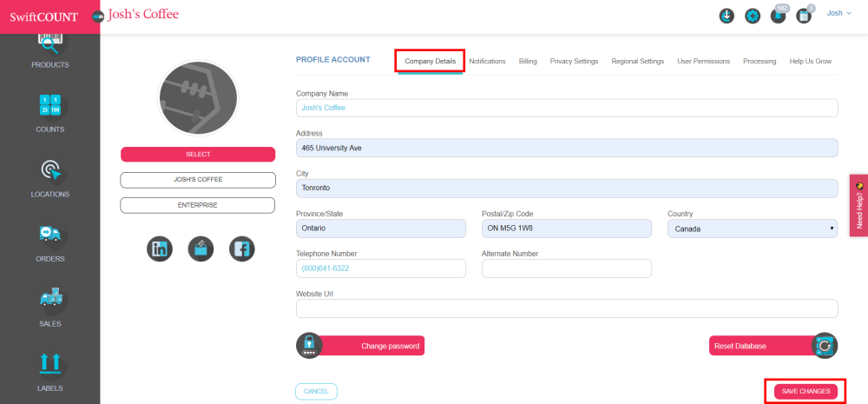The height and width of the screenshot is (404, 868).
Task: Click the Province/State field
Action: point(381,228)
